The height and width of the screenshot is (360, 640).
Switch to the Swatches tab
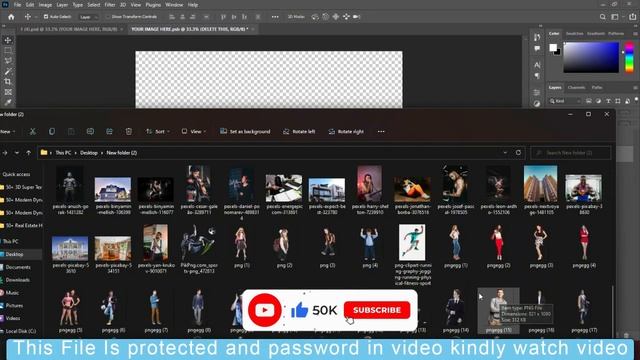coord(574,33)
